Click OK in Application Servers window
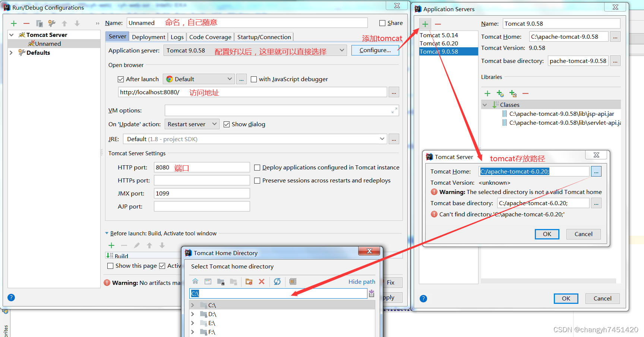The height and width of the screenshot is (337, 644). click(566, 298)
